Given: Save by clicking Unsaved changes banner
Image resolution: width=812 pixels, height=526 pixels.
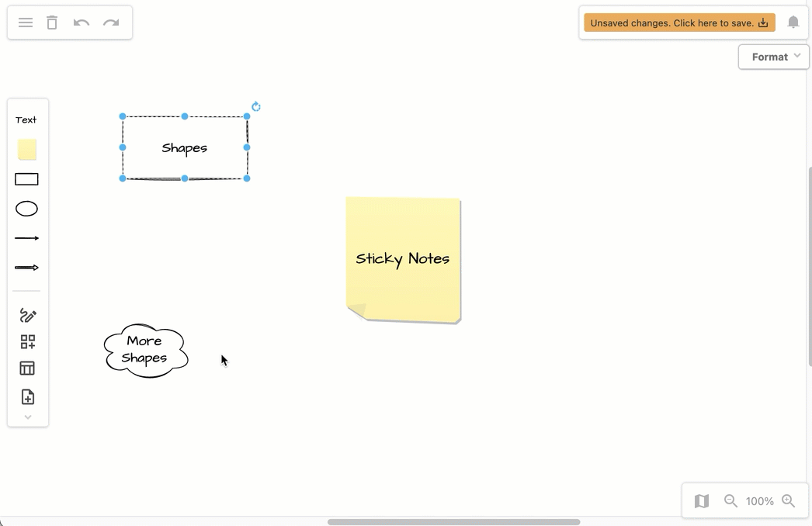Looking at the screenshot, I should [x=678, y=22].
